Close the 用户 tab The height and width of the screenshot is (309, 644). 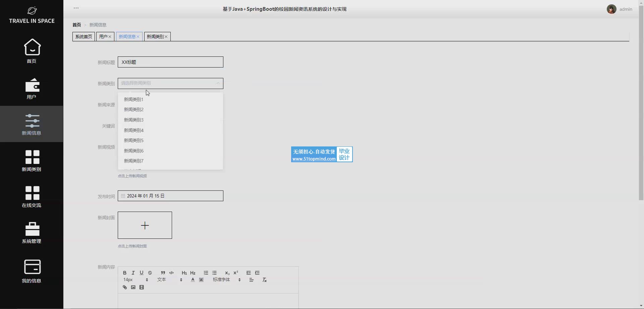[x=110, y=37]
